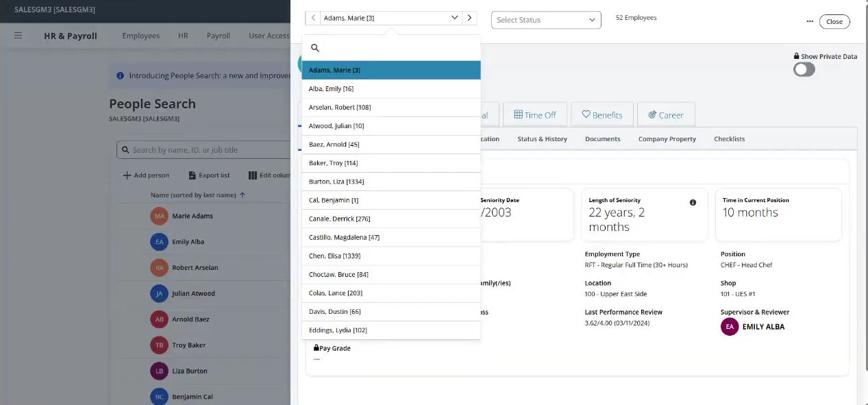This screenshot has height=405, width=868.
Task: Open the Select Status dropdown
Action: point(546,20)
